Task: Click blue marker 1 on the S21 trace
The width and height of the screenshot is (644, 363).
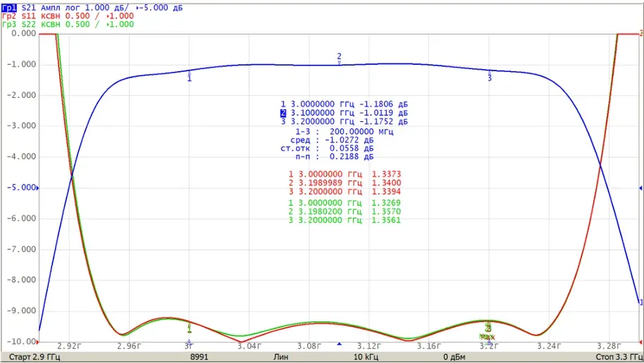Action: [190, 76]
